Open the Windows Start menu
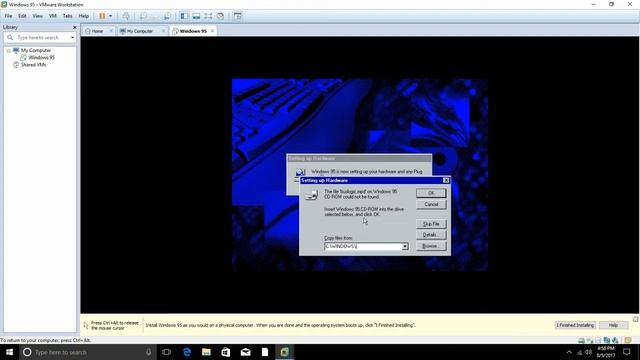The height and width of the screenshot is (360, 640). pos(9,352)
